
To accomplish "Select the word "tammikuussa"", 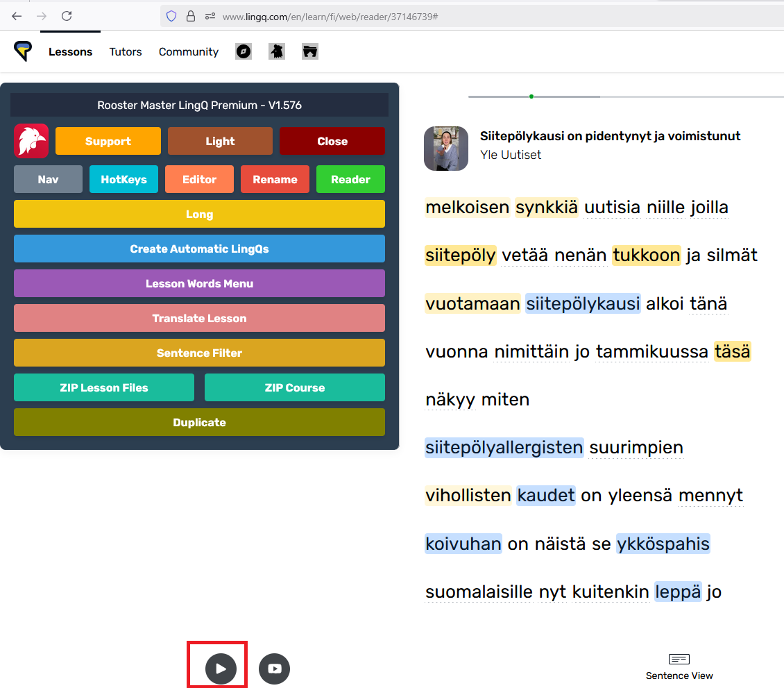I will (x=652, y=351).
